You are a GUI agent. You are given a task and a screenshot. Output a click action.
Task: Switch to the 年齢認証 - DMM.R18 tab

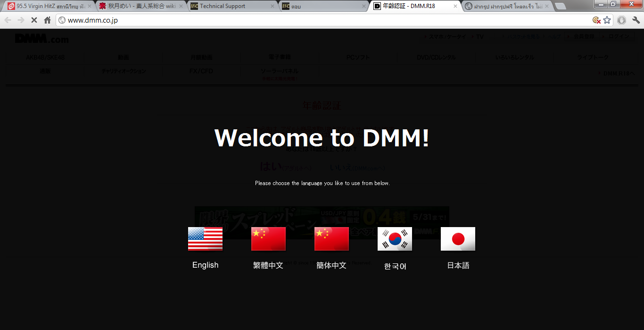(414, 6)
